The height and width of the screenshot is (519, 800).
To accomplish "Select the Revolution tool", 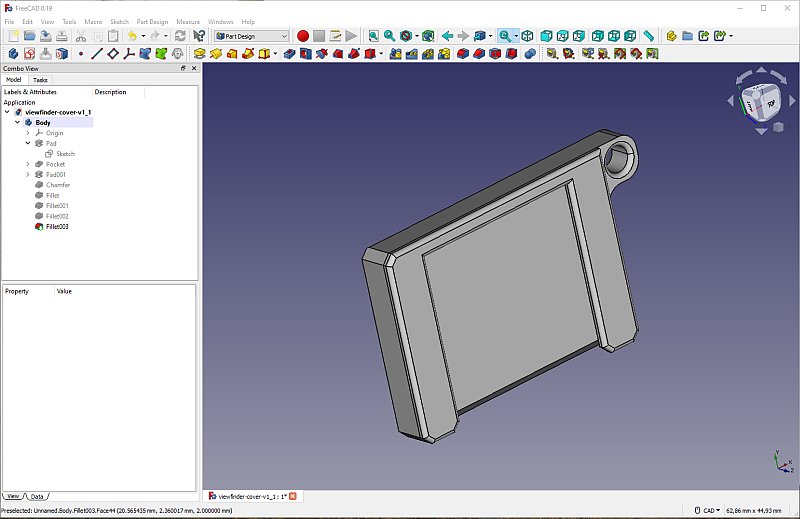I will [x=216, y=54].
